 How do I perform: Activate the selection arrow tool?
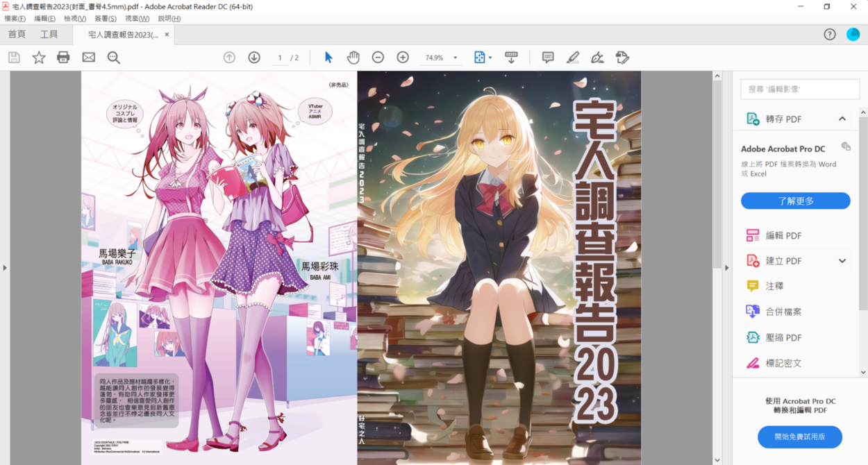pos(328,58)
